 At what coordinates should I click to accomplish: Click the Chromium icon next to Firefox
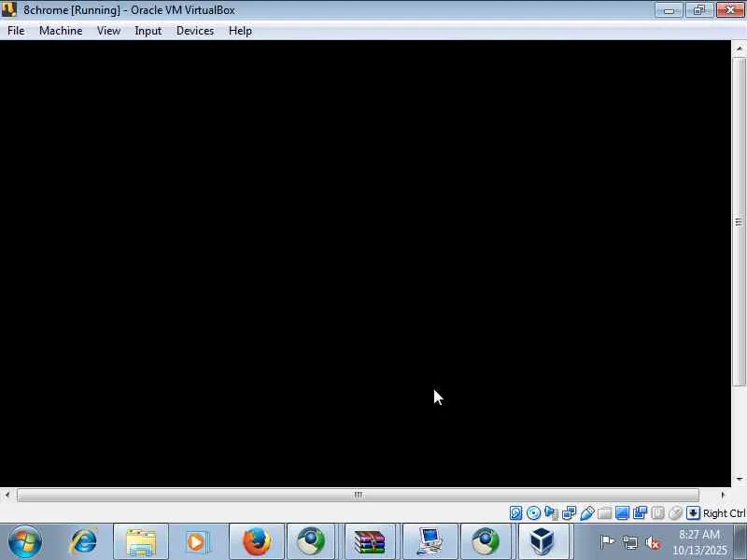[311, 541]
